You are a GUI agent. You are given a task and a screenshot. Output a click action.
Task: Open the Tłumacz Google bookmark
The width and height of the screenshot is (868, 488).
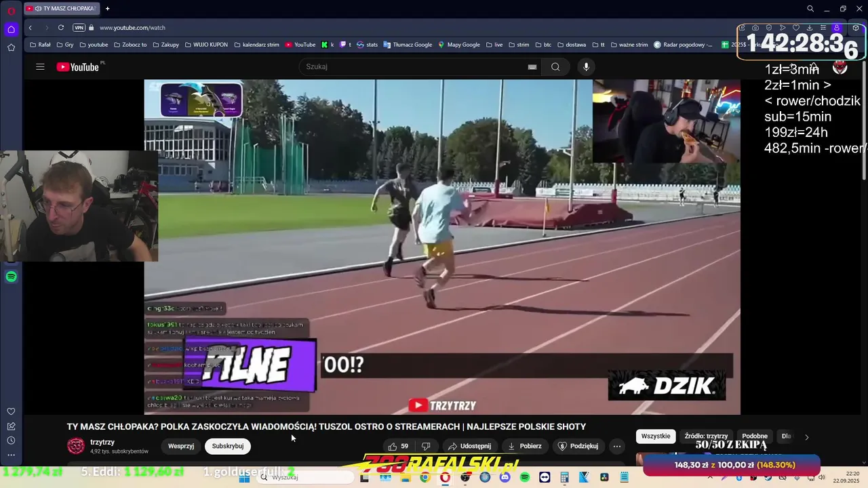pos(408,45)
